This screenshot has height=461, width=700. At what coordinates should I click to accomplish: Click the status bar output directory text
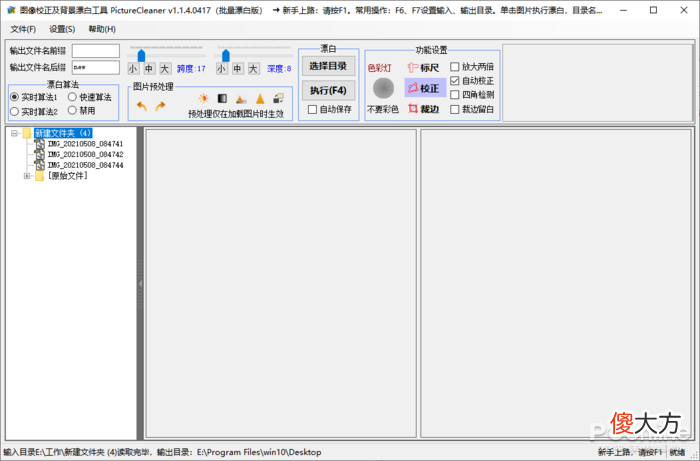tap(239, 452)
